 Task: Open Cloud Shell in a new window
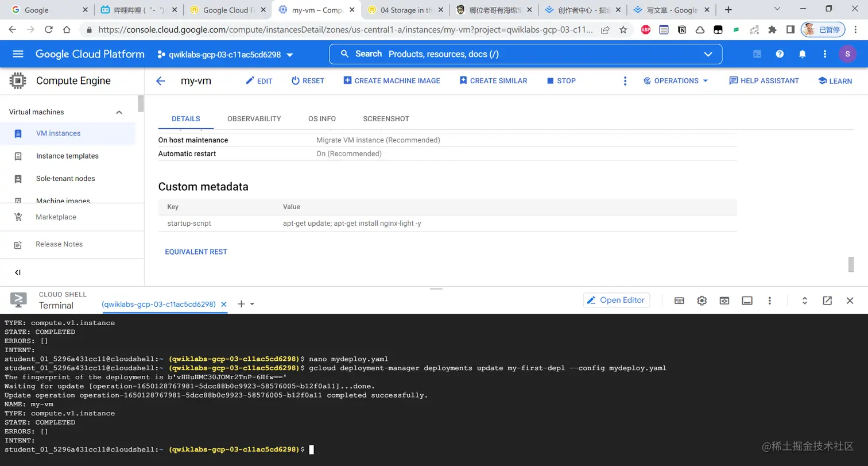point(827,301)
